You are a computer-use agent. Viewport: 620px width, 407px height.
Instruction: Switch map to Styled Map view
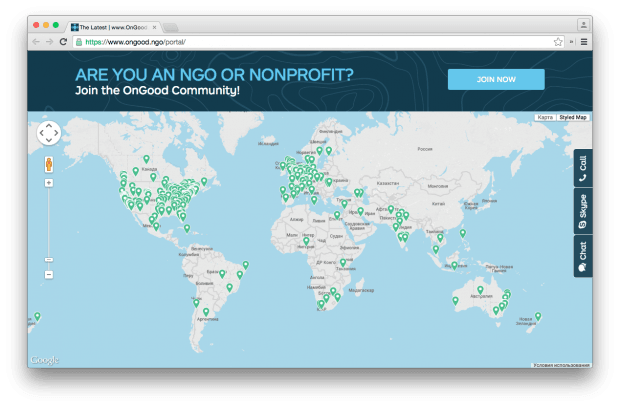[x=573, y=117]
